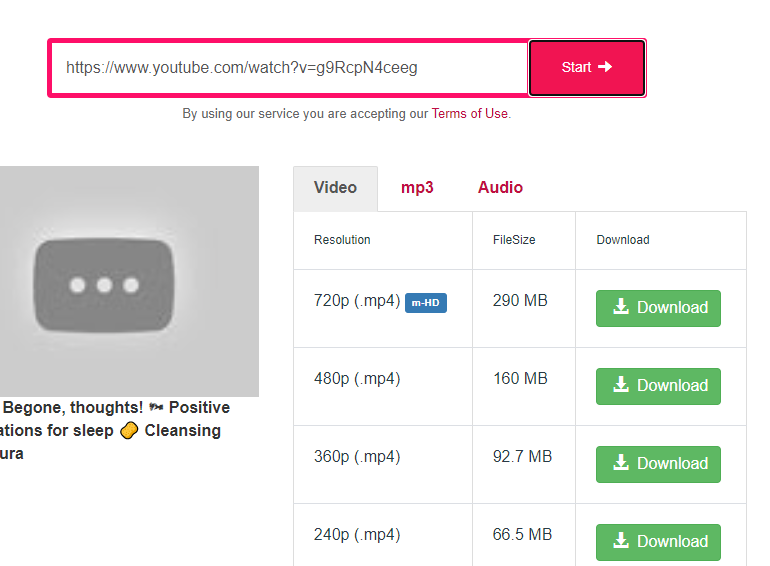Screen dimensions: 770x566
Task: Download the 360p mp4 video
Action: pyautogui.click(x=658, y=464)
